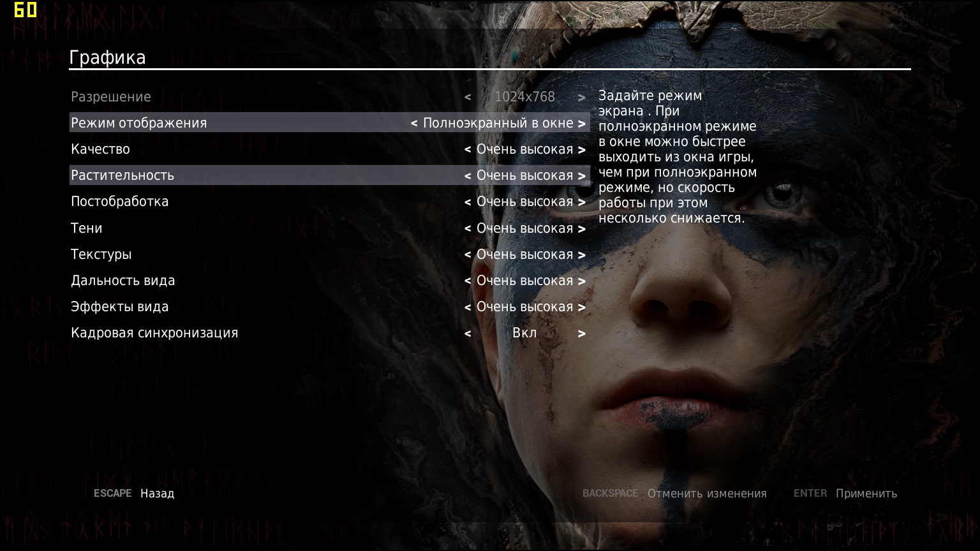Increase Растительность with right arrow
980x551 pixels.
582,176
